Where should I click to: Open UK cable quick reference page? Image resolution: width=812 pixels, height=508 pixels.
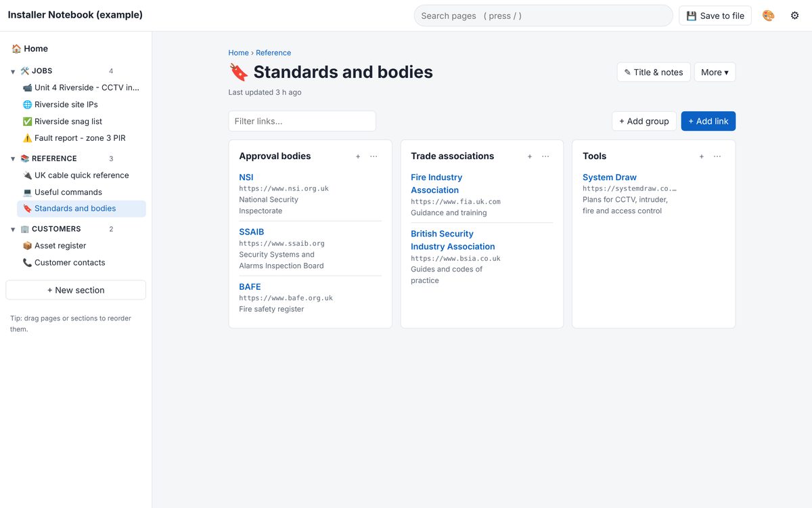click(81, 175)
